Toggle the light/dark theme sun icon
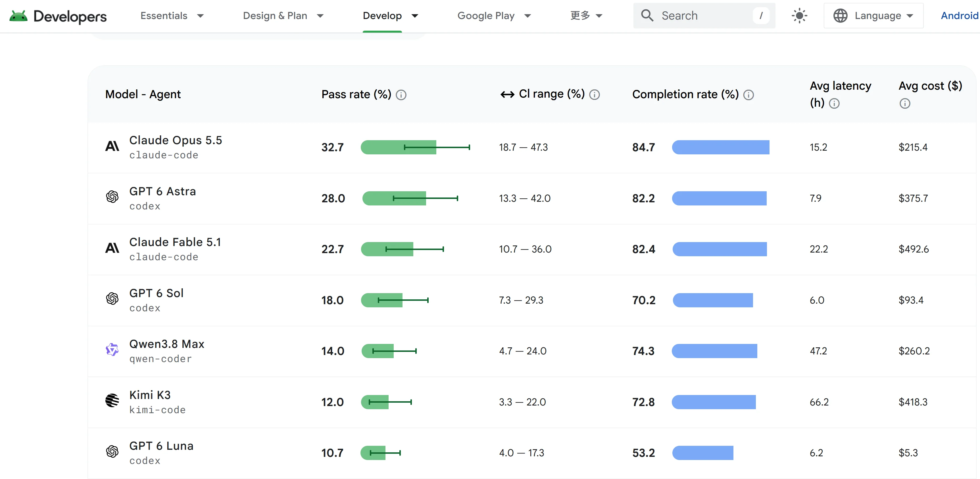 (799, 16)
